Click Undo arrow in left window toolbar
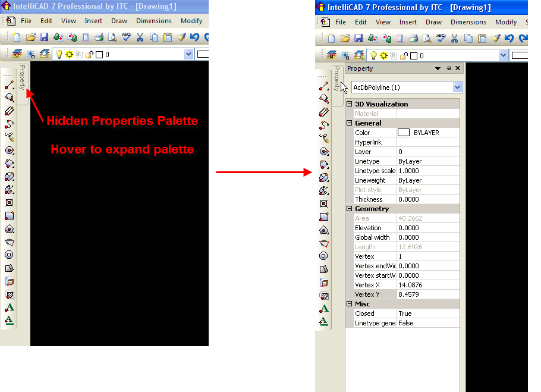Image resolution: width=541 pixels, height=392 pixels. pyautogui.click(x=195, y=37)
